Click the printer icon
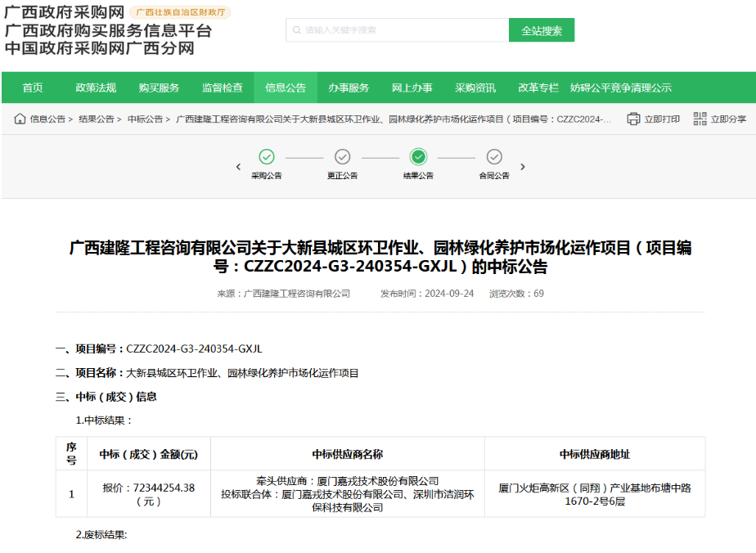Image resolution: width=756 pixels, height=553 pixels. [x=633, y=119]
